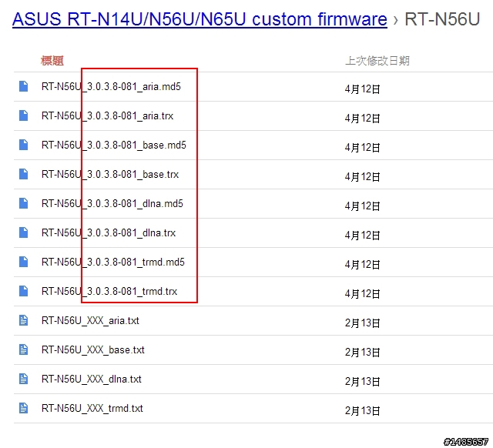Click file icon for 3.0.3.8-081_aria.md5
This screenshot has height=448, width=493.
(x=24, y=86)
